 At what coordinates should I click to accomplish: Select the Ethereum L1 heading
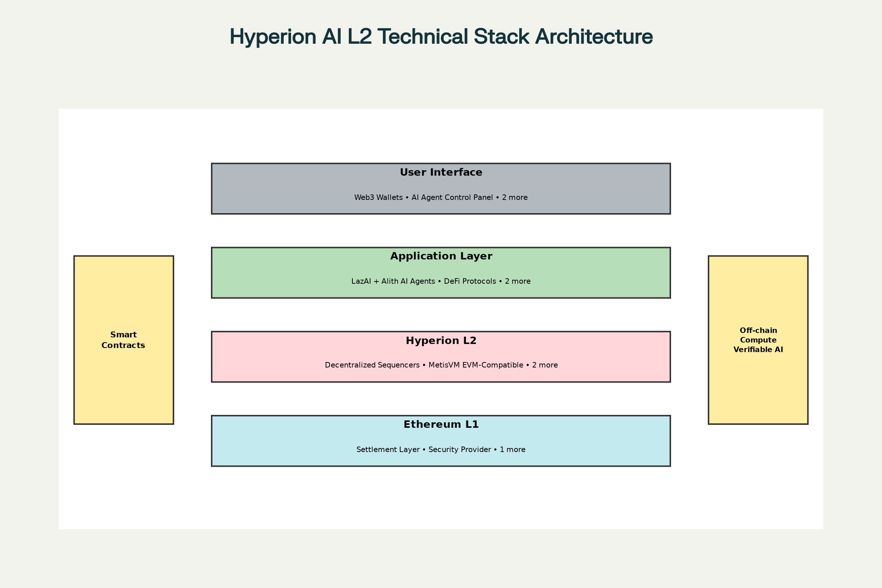click(441, 424)
